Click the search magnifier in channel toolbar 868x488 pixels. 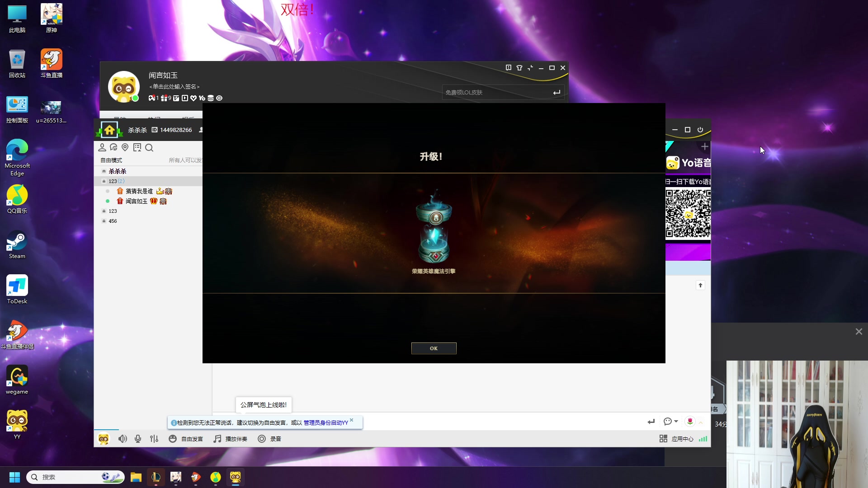tap(149, 148)
